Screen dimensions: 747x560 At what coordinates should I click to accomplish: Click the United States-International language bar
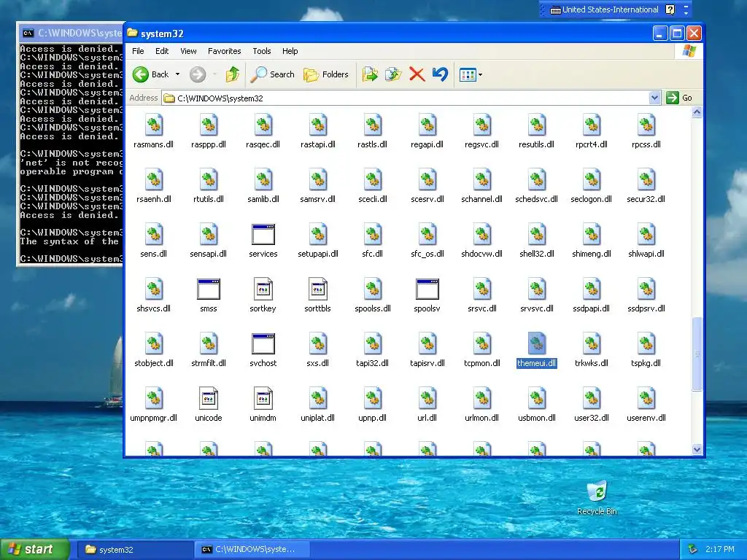pyautogui.click(x=604, y=9)
